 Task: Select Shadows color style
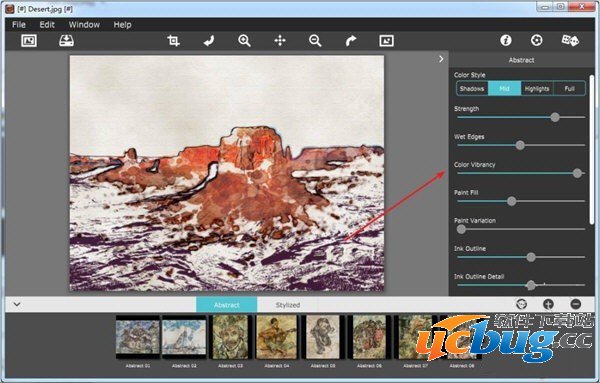(x=472, y=88)
